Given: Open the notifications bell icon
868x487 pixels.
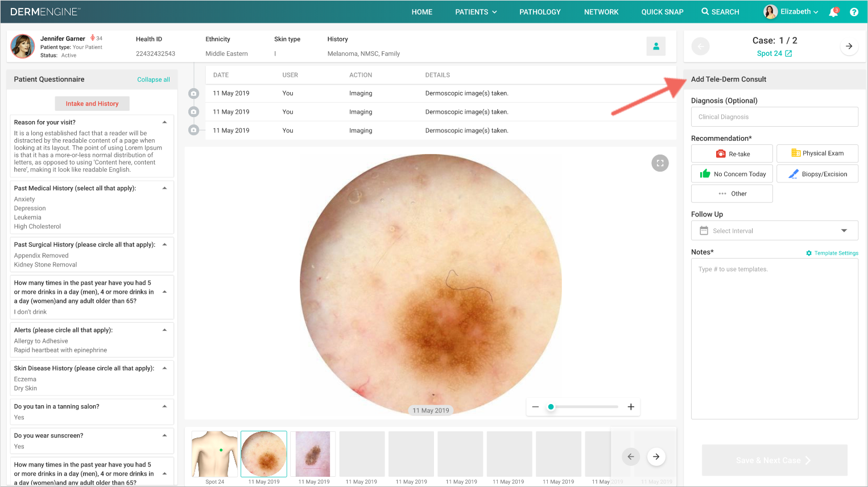Looking at the screenshot, I should click(834, 12).
